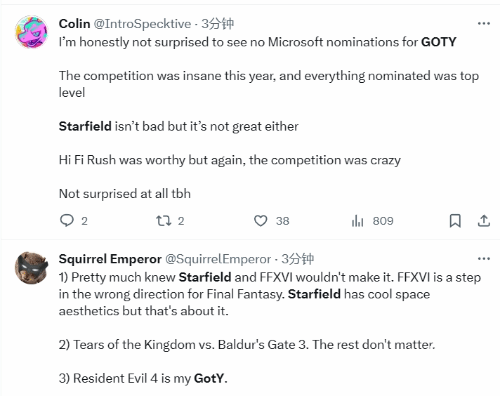Visit the @SquirrelEmperor handle
500x396 pixels.
point(218,259)
